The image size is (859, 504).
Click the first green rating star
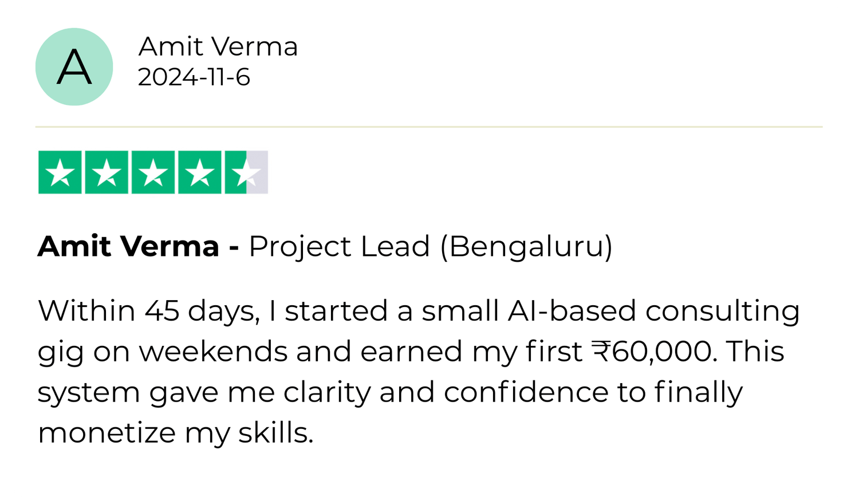point(60,172)
